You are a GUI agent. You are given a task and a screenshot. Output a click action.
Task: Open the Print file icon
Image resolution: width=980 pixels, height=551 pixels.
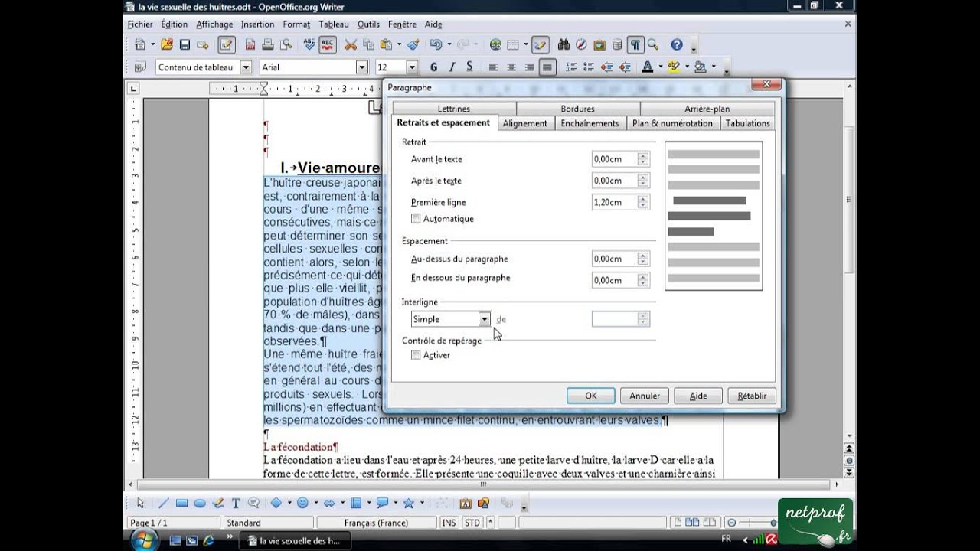click(267, 45)
